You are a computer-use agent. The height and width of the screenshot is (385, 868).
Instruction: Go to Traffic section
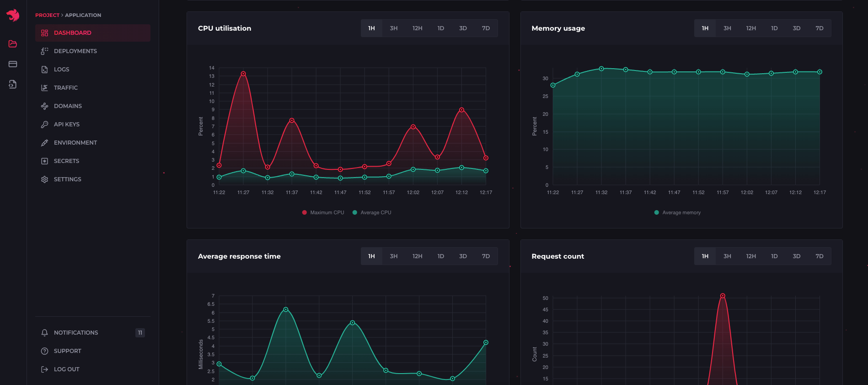point(65,88)
